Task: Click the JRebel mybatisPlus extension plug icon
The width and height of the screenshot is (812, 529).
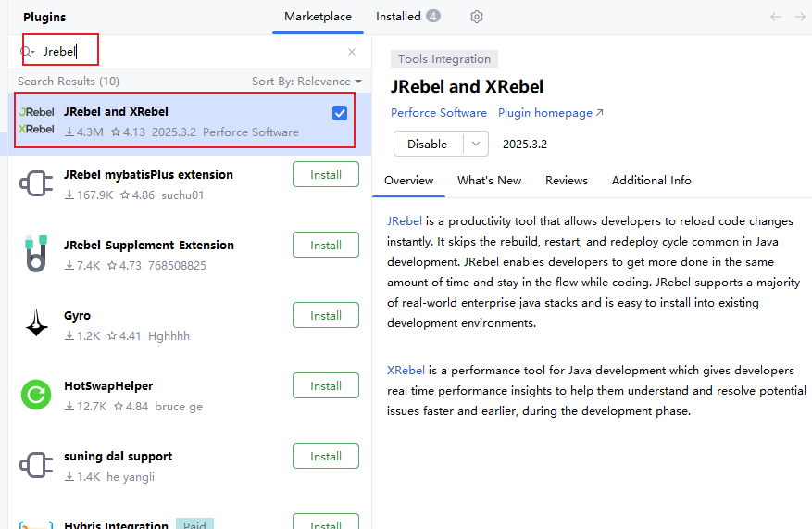Action: pos(36,183)
